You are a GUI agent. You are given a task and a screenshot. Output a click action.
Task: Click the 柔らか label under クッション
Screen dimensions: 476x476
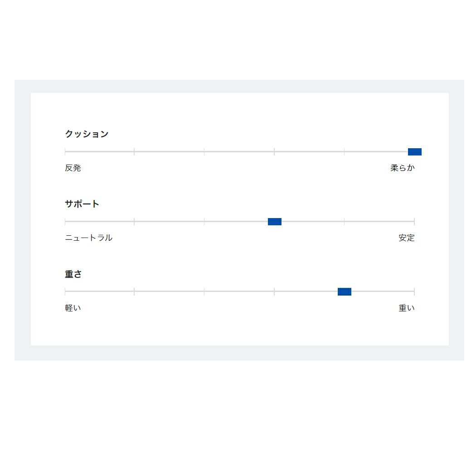pos(402,168)
